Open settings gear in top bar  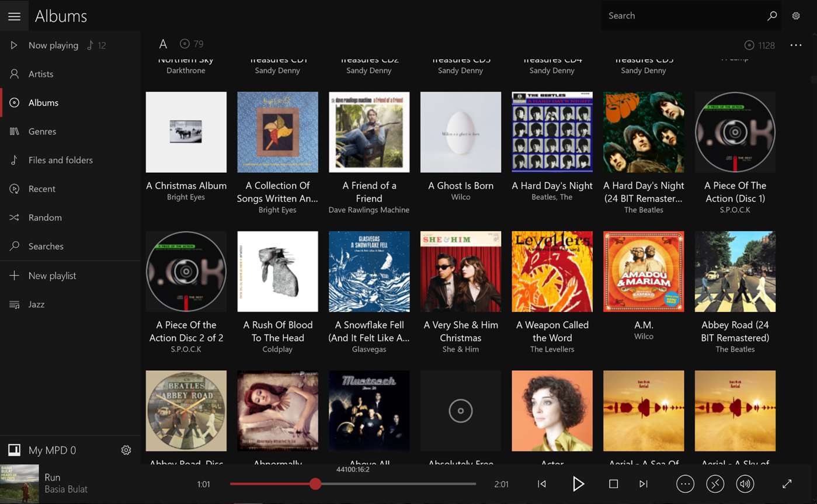796,16
